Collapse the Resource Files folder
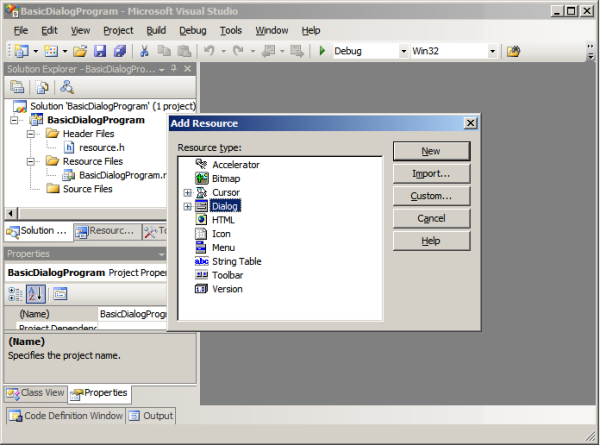The image size is (600, 445). click(31, 161)
